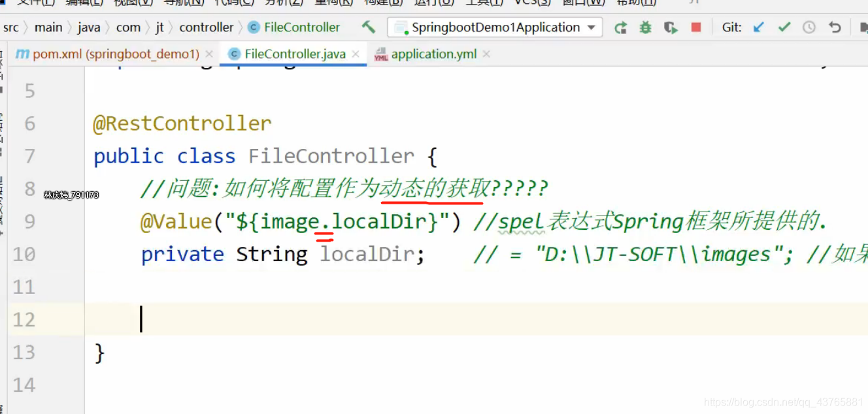Image resolution: width=868 pixels, height=414 pixels.
Task: Click gutter line number 6
Action: [29, 123]
